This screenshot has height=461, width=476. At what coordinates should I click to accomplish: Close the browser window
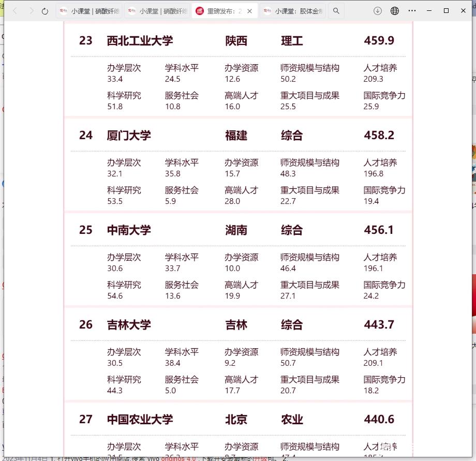(463, 11)
